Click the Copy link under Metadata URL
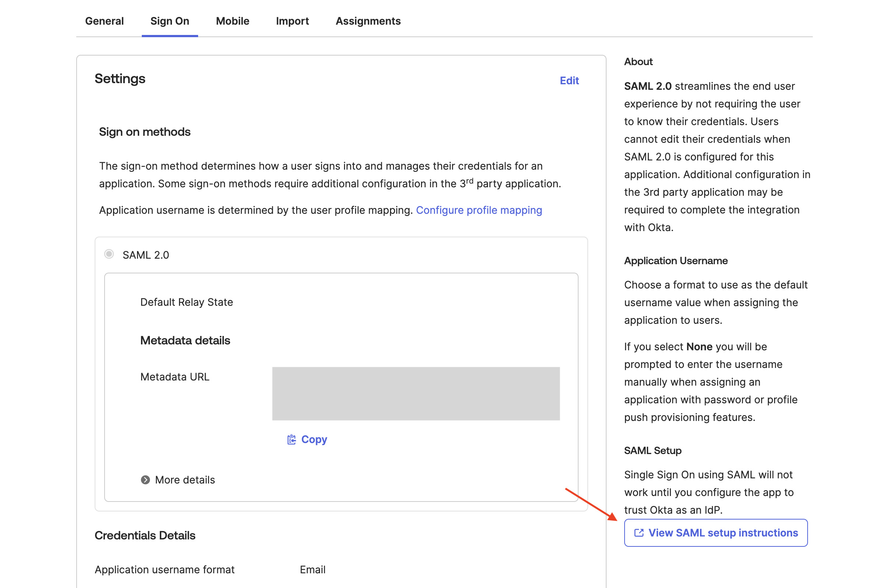 tap(314, 439)
